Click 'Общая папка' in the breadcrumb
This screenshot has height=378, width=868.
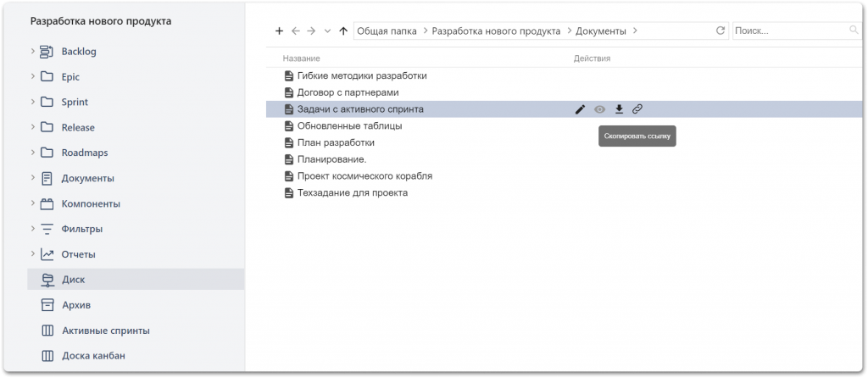pos(387,31)
